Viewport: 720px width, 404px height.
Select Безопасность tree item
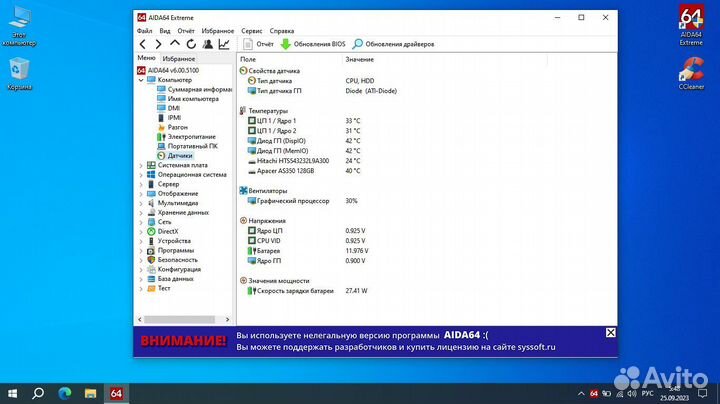[172, 260]
